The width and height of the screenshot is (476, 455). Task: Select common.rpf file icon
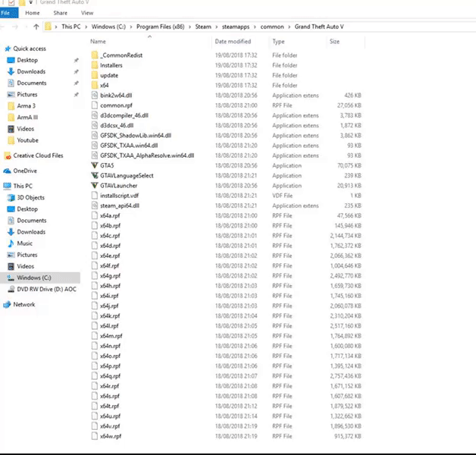coord(95,105)
